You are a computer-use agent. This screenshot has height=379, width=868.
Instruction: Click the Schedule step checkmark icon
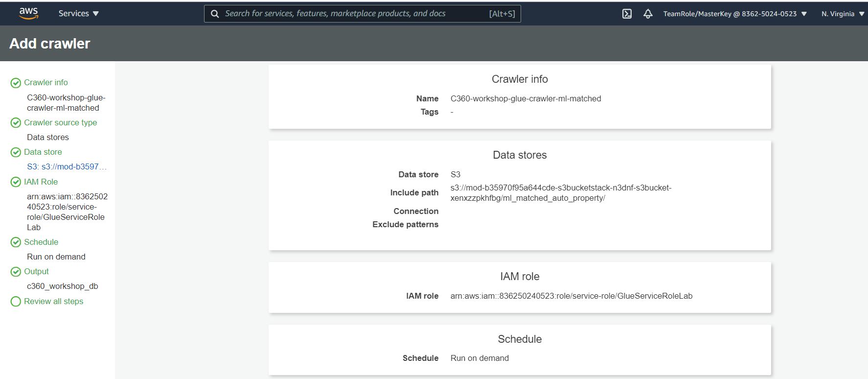(x=16, y=242)
